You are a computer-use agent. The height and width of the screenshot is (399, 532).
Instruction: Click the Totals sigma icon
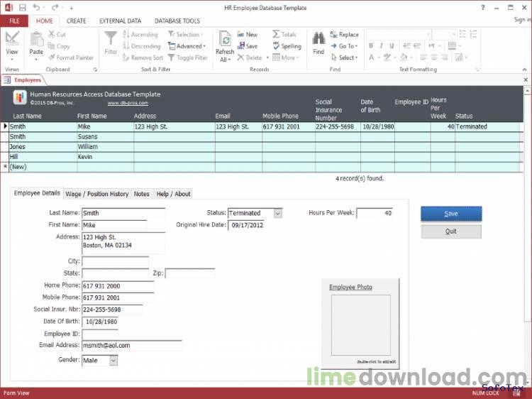point(276,34)
